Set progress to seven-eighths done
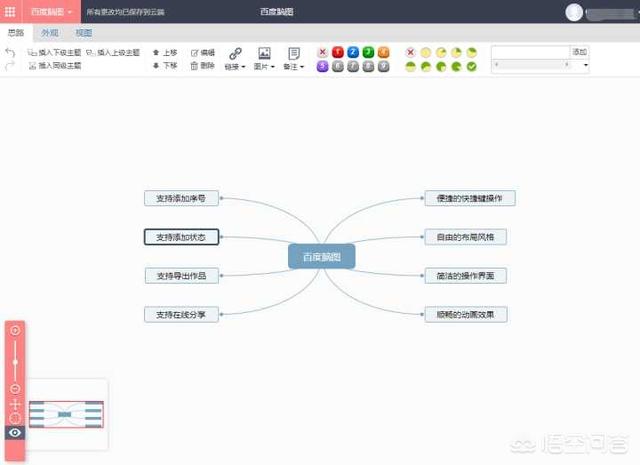 click(x=456, y=67)
